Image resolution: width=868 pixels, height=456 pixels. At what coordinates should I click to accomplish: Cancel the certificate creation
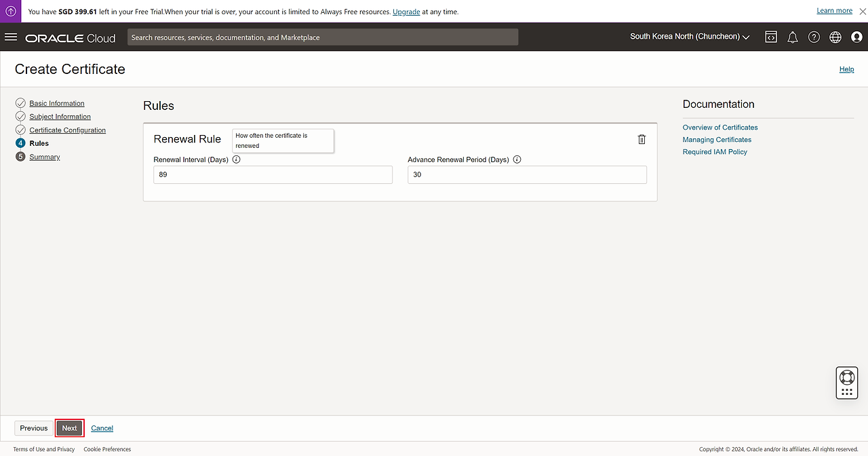click(x=102, y=428)
